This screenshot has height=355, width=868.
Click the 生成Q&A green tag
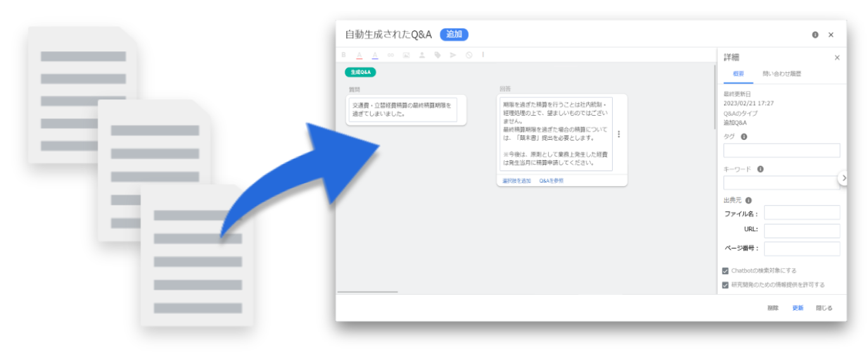(x=361, y=72)
